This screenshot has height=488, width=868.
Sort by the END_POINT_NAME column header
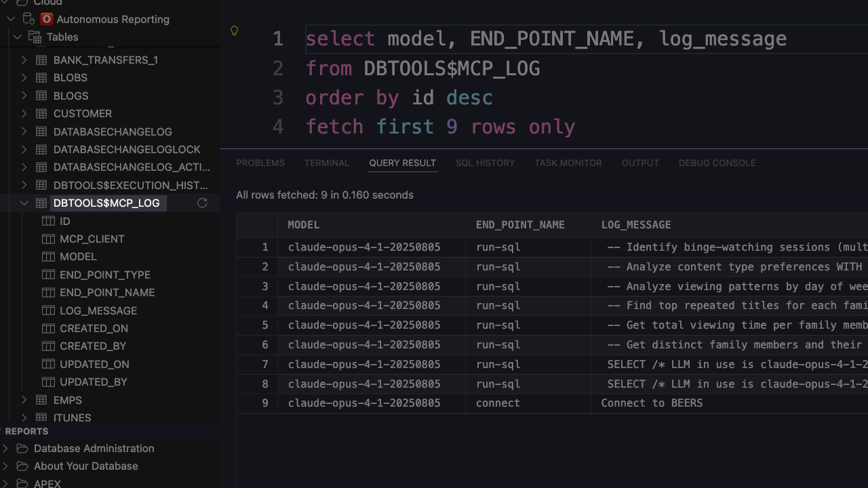(x=520, y=225)
